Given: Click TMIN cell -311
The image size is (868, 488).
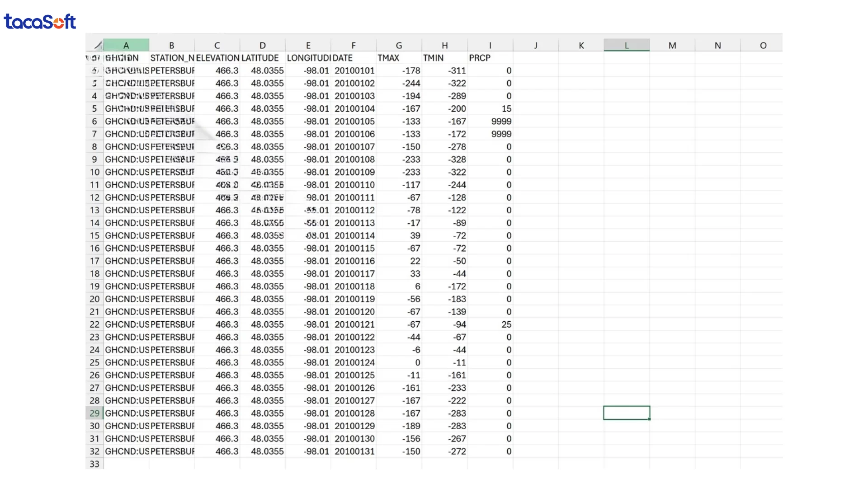Looking at the screenshot, I should 445,70.
